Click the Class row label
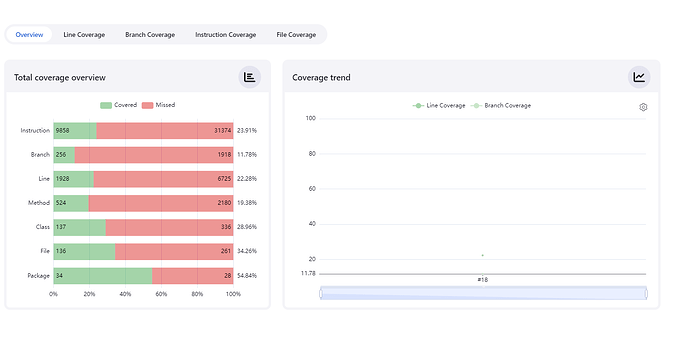This screenshot has height=362, width=687. pos(42,227)
